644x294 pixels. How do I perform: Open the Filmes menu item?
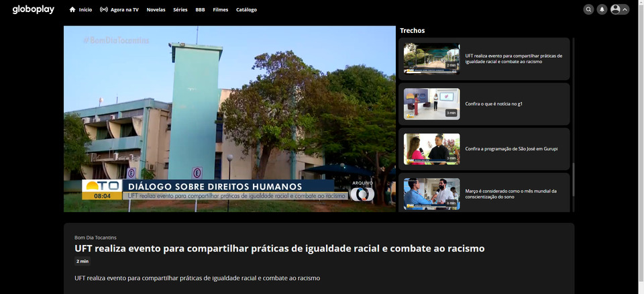(221, 9)
